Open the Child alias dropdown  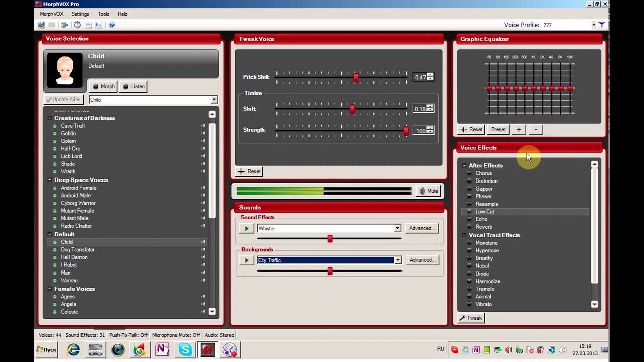pyautogui.click(x=214, y=100)
